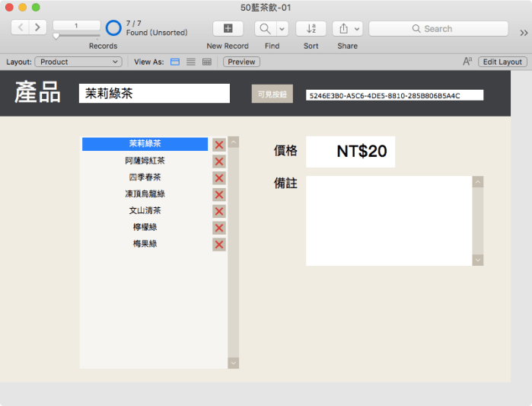532x406 pixels.
Task: Click the New Record plus icon
Action: tap(228, 29)
